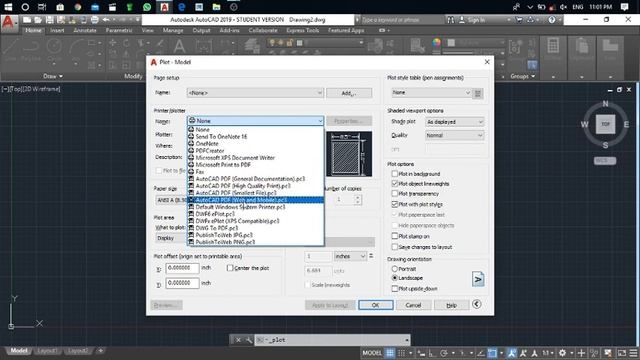Open plot style table editor icon
This screenshot has width=640, height=360.
click(478, 93)
